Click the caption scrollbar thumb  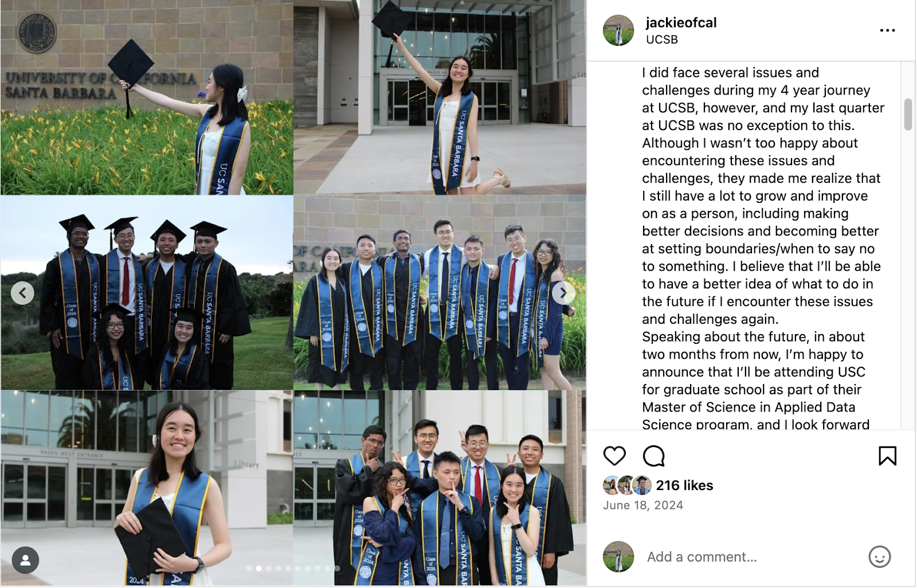(908, 115)
